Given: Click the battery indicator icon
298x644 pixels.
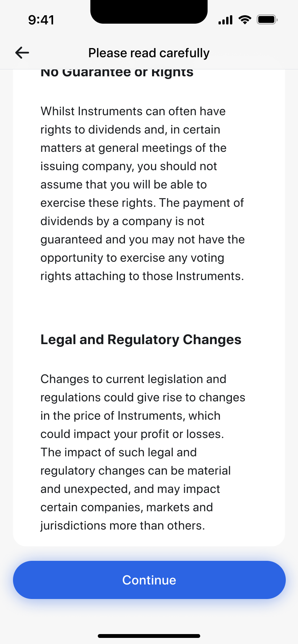Looking at the screenshot, I should [x=267, y=19].
